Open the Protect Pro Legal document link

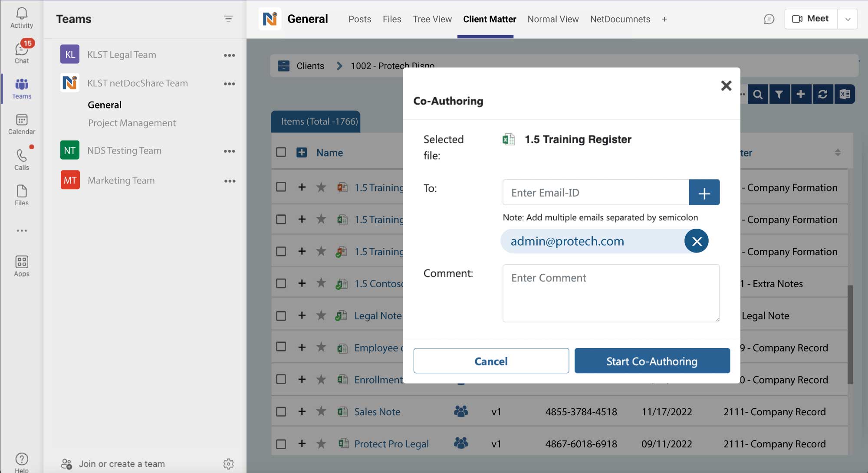[x=391, y=444]
